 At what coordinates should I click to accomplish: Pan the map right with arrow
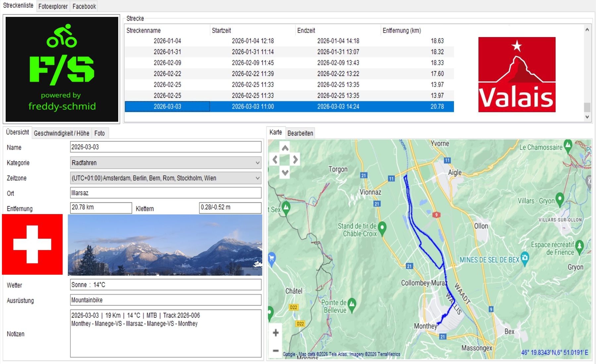[x=295, y=160]
